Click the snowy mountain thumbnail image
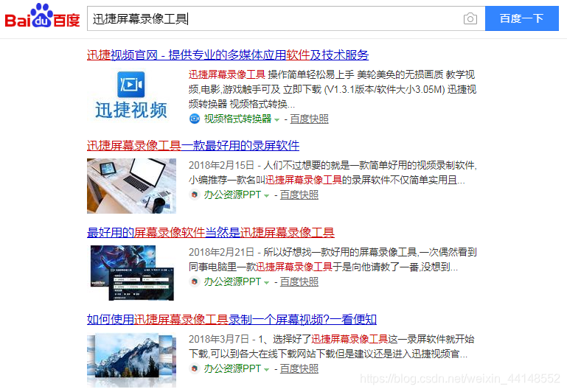Viewport: 567px width, 392px height. coord(132,360)
